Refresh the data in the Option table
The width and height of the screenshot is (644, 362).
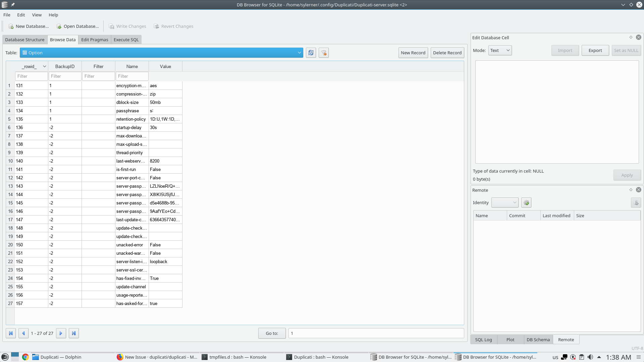[310, 53]
